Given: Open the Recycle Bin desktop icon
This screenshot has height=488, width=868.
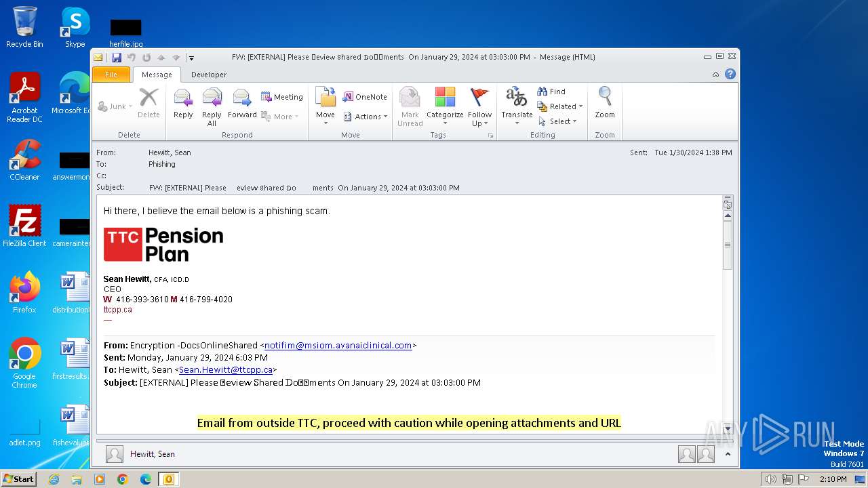Looking at the screenshot, I should [x=24, y=27].
